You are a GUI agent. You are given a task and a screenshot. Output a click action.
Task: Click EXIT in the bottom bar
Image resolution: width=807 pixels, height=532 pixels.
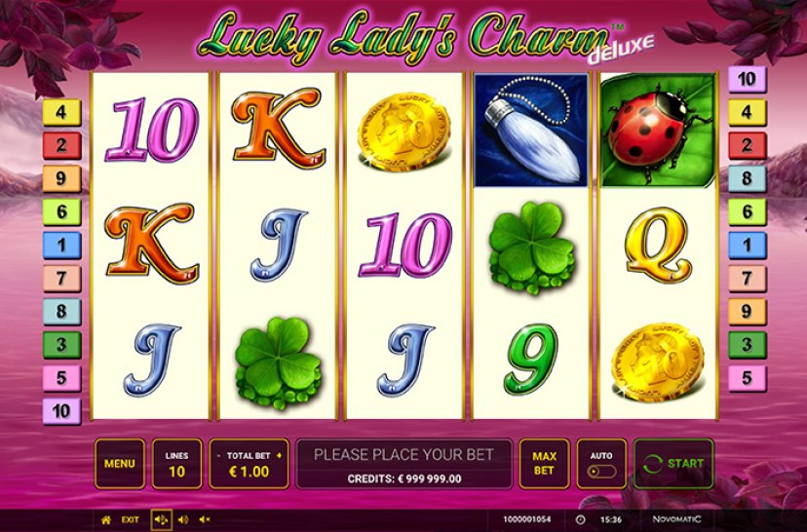pyautogui.click(x=130, y=519)
